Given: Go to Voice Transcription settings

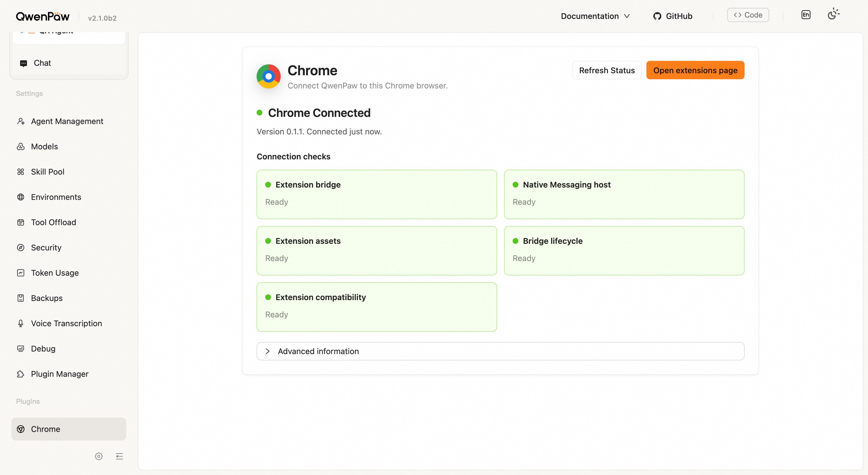Looking at the screenshot, I should click(69, 324).
